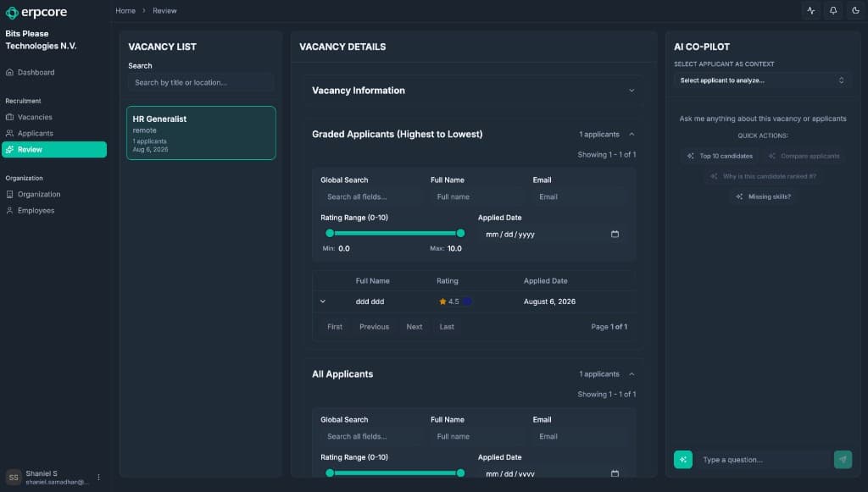The width and height of the screenshot is (868, 492).
Task: Expand the ddd ddd applicant row
Action: pos(323,301)
